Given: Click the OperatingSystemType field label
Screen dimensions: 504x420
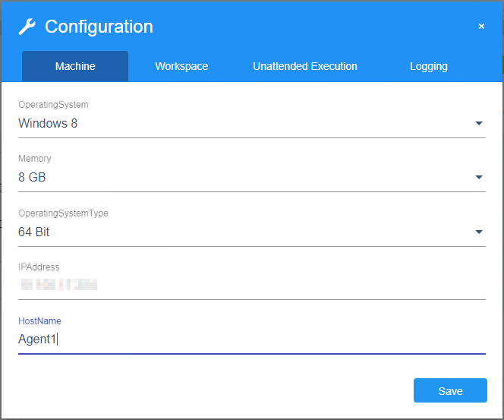Looking at the screenshot, I should 63,213.
